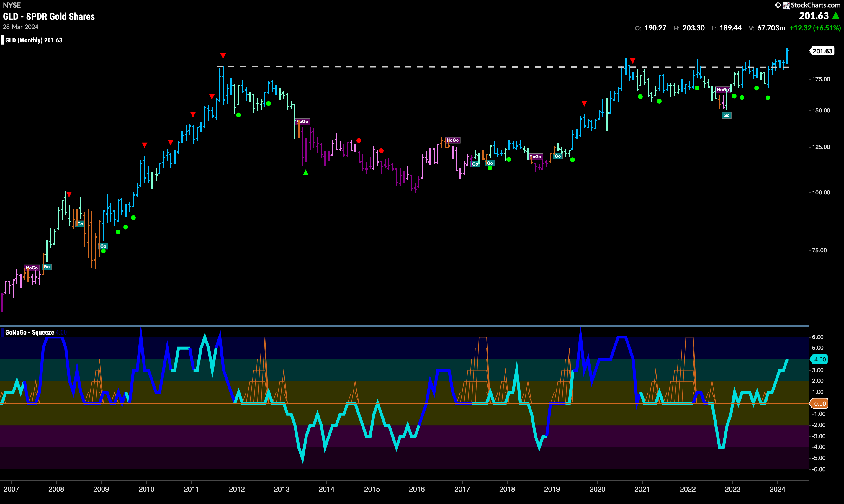Click the green up-arrow beside 201.63

click(836, 16)
